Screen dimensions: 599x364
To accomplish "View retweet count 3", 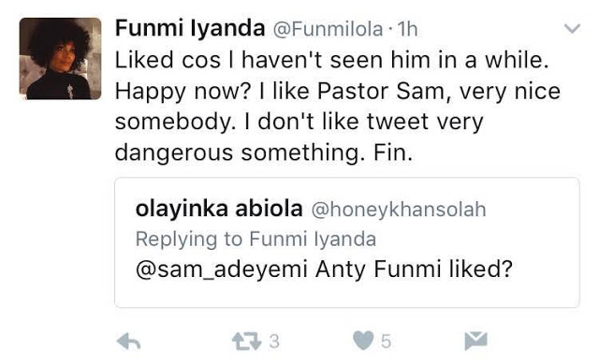I will 274,342.
